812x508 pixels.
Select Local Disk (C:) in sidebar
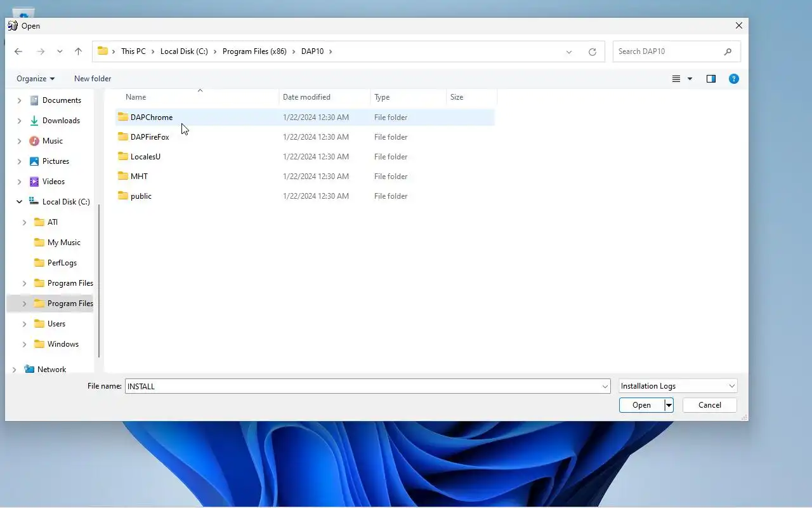point(66,202)
